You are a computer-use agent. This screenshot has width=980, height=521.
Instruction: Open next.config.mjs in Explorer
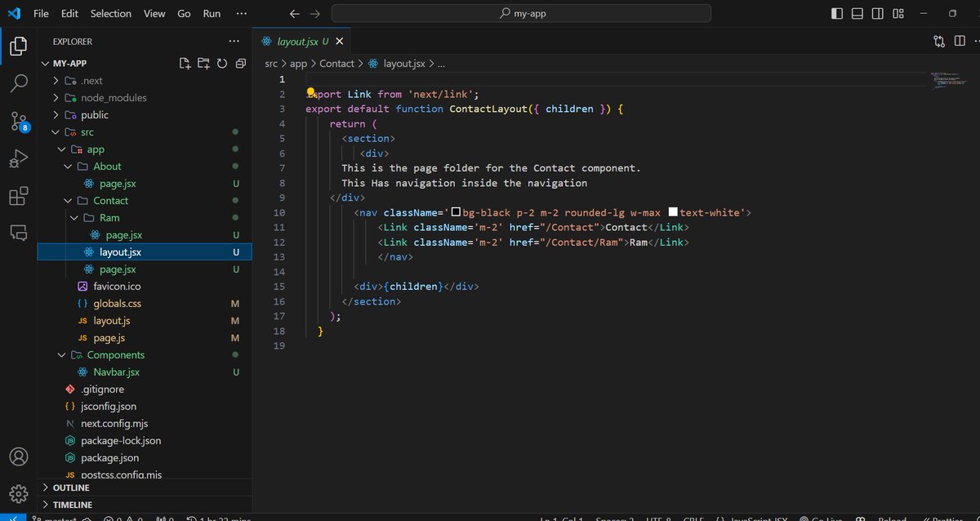tap(114, 424)
